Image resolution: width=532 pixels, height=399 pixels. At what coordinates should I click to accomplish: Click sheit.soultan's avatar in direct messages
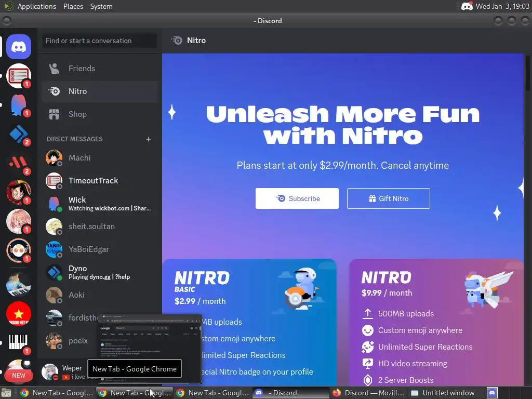coord(54,227)
